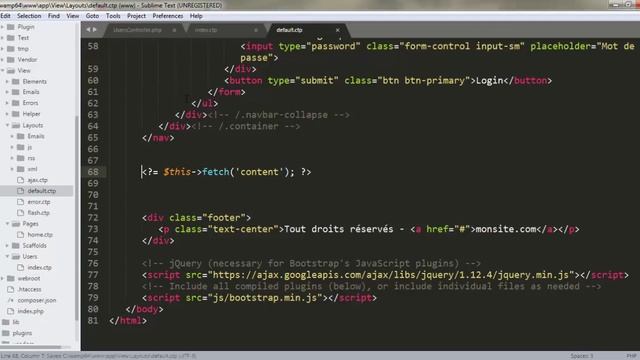This screenshot has width=640, height=360.
Task: Select Emails folder inside Layouts
Action: click(36, 136)
